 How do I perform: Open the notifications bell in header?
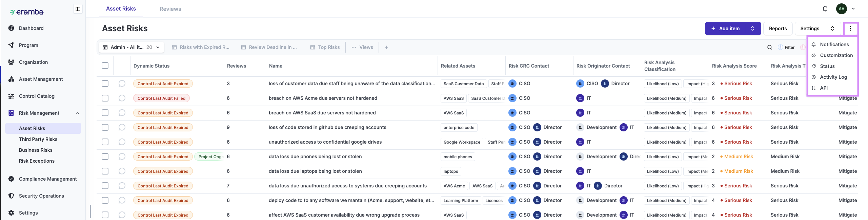(825, 9)
